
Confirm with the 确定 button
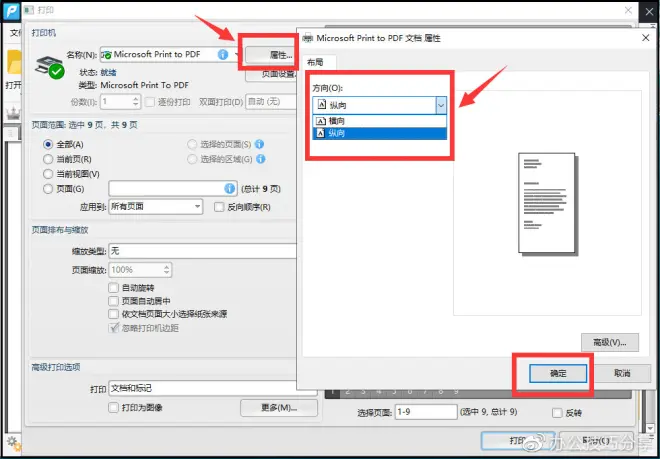[558, 374]
